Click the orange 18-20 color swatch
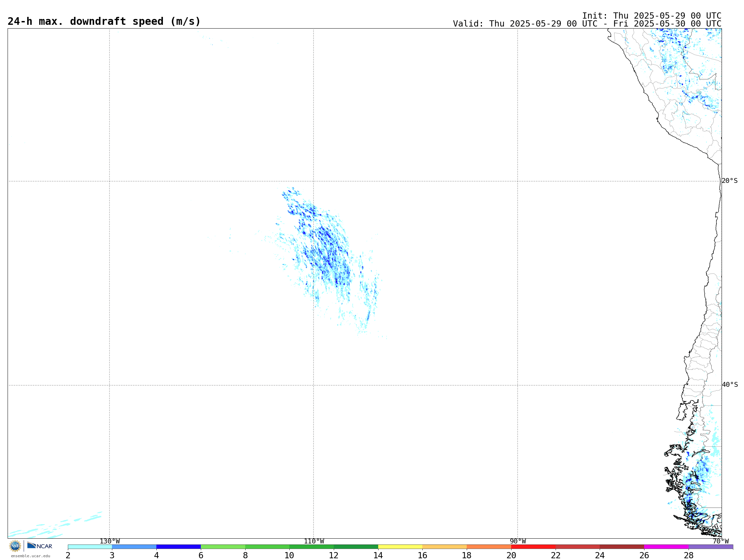 coord(489,547)
